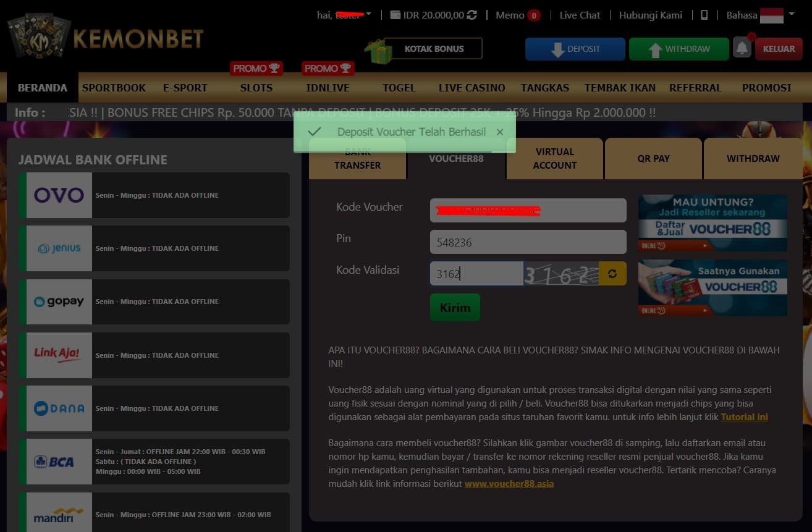Open TOGEL menu
812x532 pixels.
[399, 88]
